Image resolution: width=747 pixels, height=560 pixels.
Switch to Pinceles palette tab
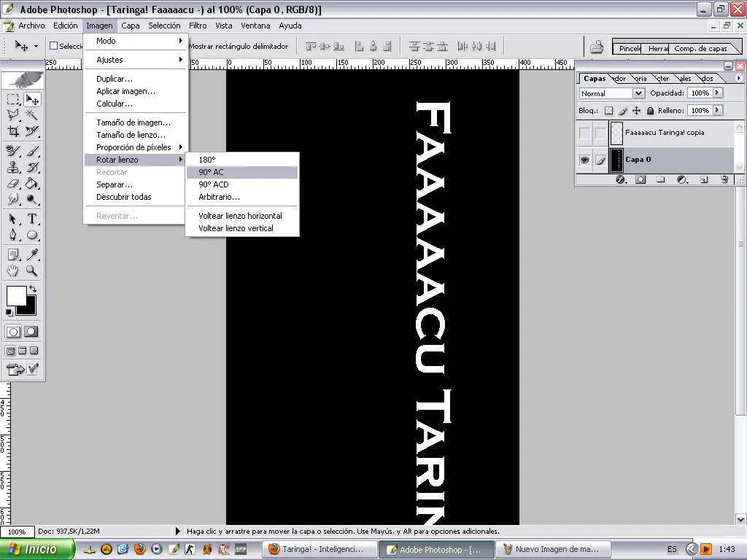[x=628, y=49]
